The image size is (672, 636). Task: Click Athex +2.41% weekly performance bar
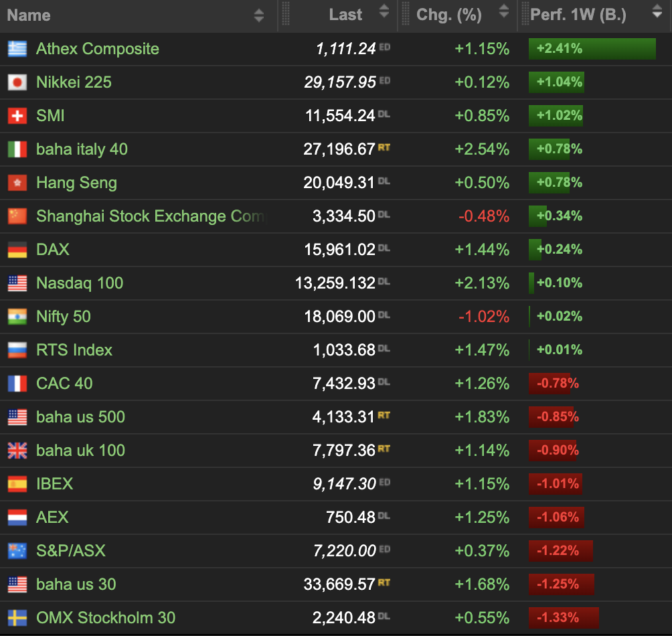(x=592, y=49)
